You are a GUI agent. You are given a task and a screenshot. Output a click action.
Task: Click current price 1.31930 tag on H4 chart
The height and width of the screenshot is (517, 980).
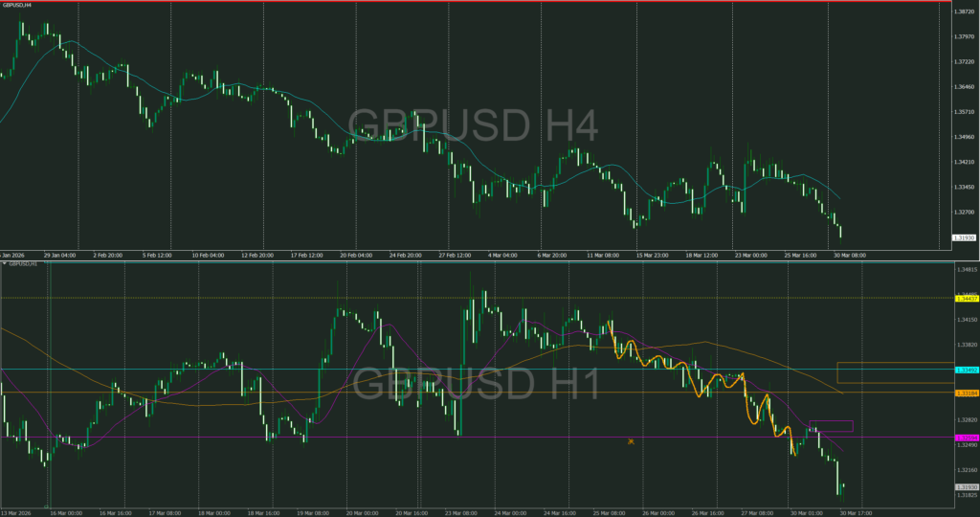tap(966, 237)
